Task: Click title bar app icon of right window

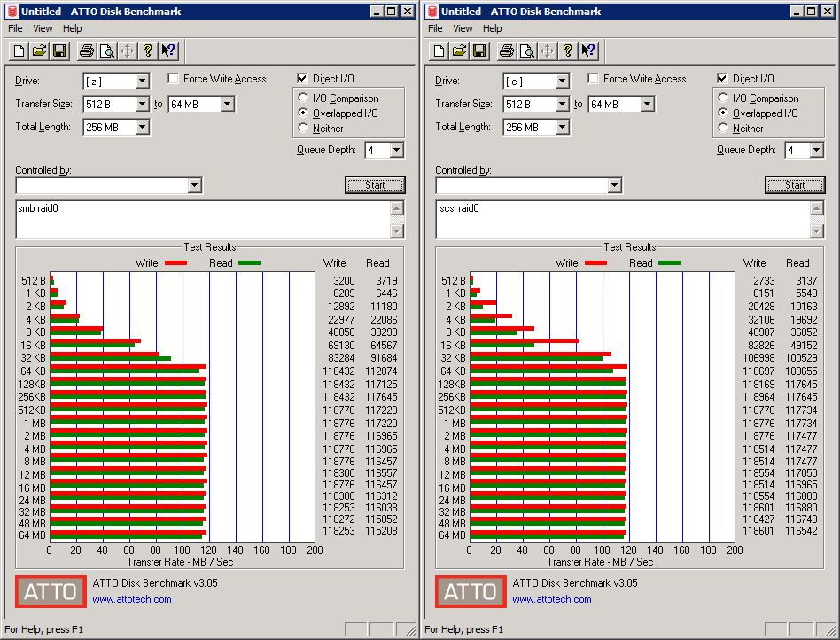Action: (x=432, y=12)
